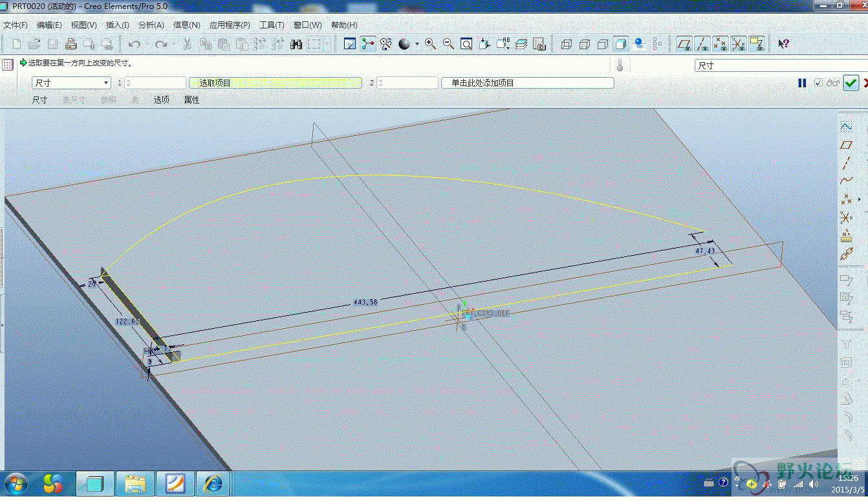Click the Print icon in the toolbar

[71, 44]
